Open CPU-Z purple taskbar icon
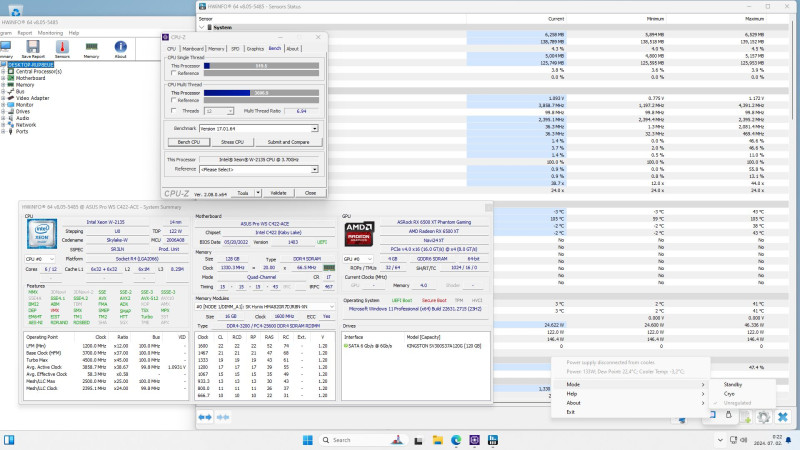Screen dimensions: 800x450 [x=474, y=440]
